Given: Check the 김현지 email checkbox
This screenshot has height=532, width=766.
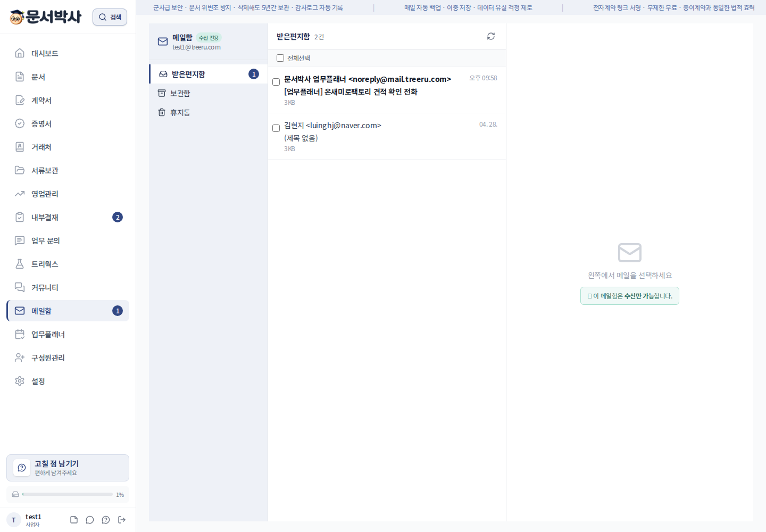Looking at the screenshot, I should tap(276, 128).
